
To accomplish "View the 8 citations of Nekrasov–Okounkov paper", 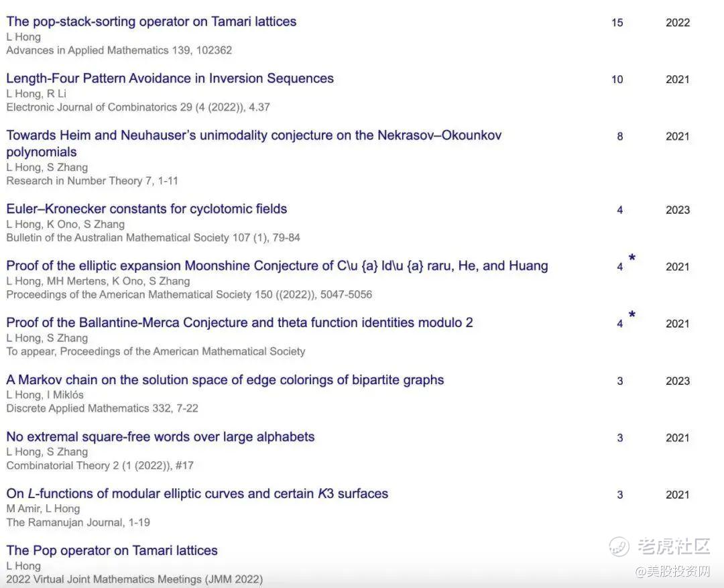I will click(x=619, y=137).
